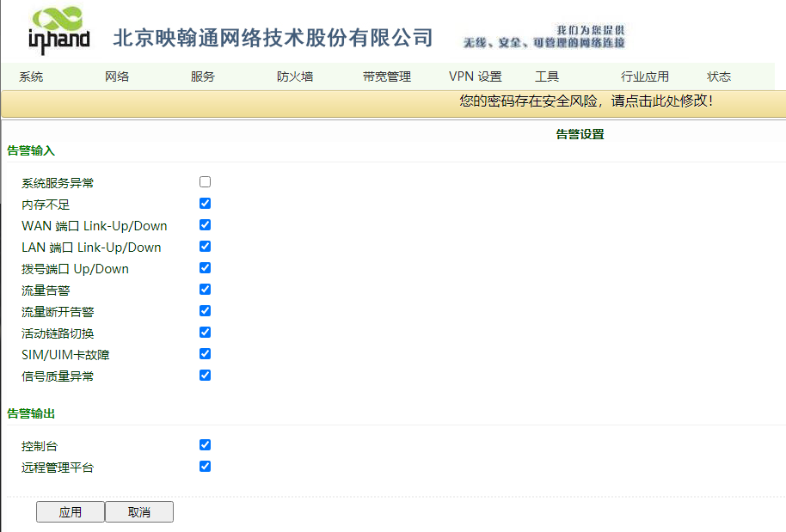786x532 pixels.
Task: Click the 应用 button to apply settings
Action: click(70, 511)
